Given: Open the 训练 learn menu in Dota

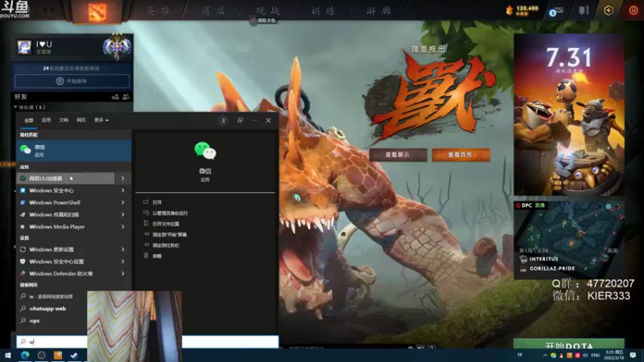Looking at the screenshot, I should click(x=323, y=10).
